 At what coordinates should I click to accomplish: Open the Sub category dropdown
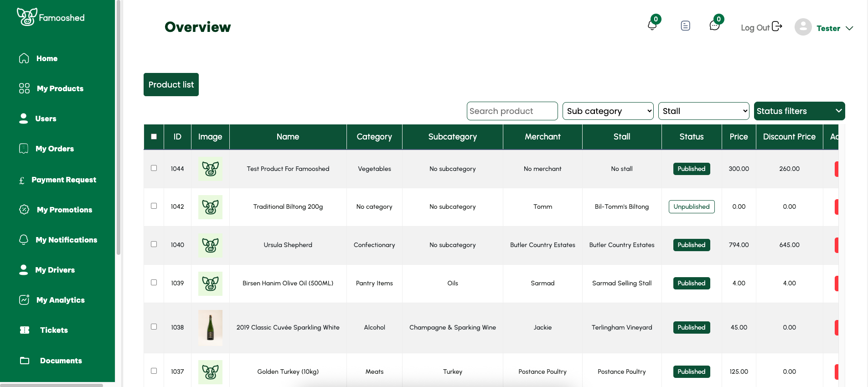click(608, 111)
